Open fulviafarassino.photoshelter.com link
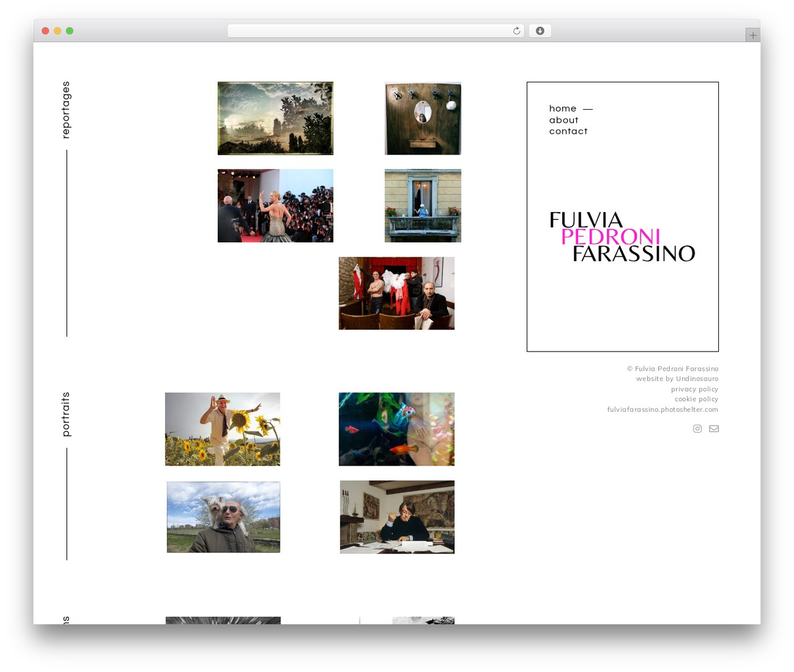Viewport: 794px width, 672px height. (x=662, y=410)
